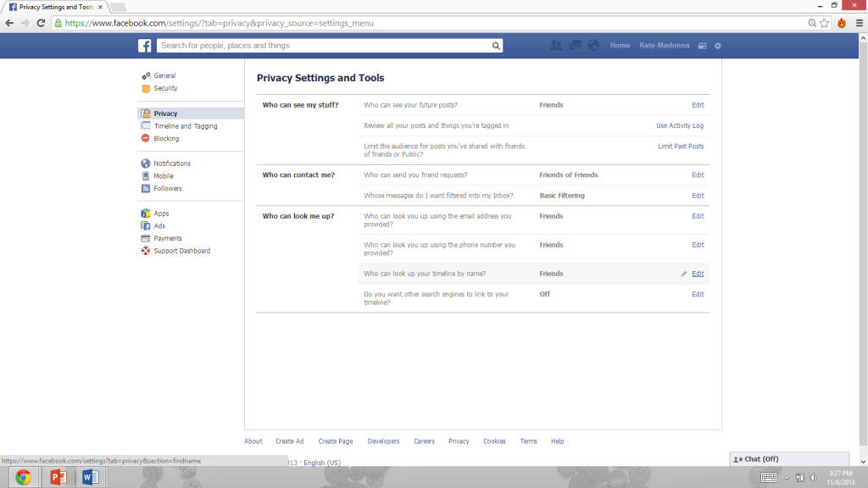Edit who can see your future posts
The image size is (868, 488).
[x=698, y=105]
